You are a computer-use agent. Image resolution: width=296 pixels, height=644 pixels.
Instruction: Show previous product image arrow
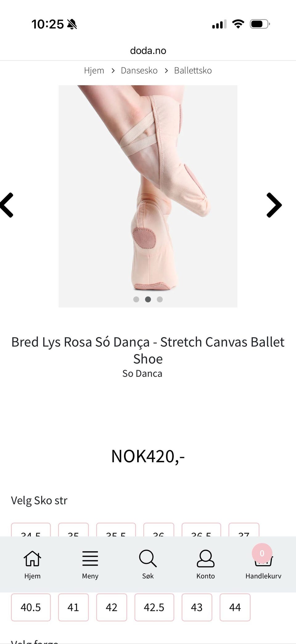click(7, 205)
